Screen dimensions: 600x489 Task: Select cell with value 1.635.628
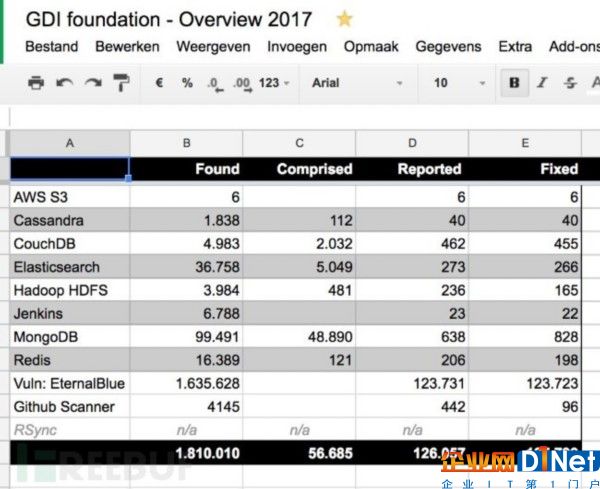click(186, 384)
